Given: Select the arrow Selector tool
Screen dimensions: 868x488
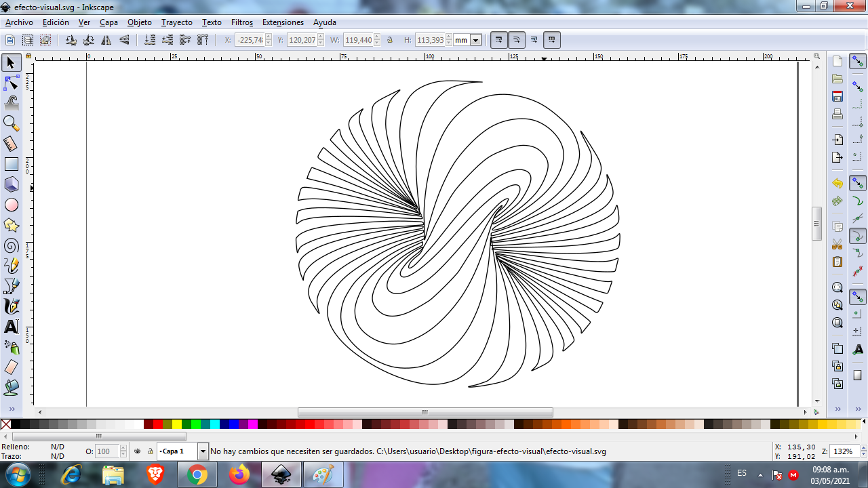Looking at the screenshot, I should pos(11,62).
